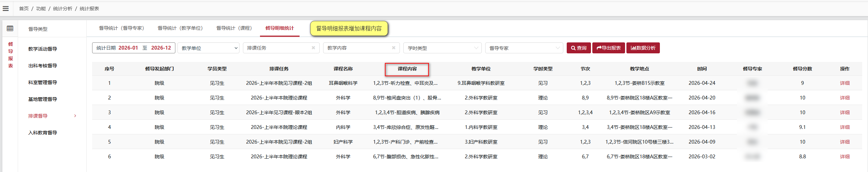Click cell 1,2,3,4节-胆道疾病、胰腺疾病
The image size is (868, 172).
[x=407, y=113]
